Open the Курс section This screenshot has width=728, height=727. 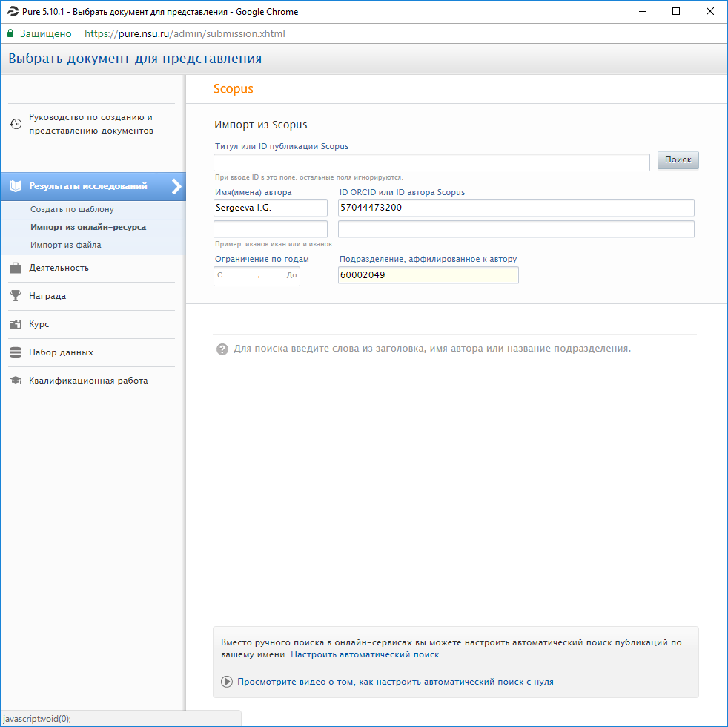pyautogui.click(x=39, y=324)
